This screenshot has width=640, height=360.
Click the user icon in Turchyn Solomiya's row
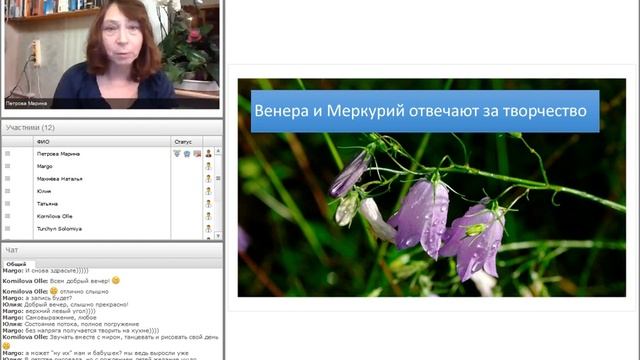(209, 229)
